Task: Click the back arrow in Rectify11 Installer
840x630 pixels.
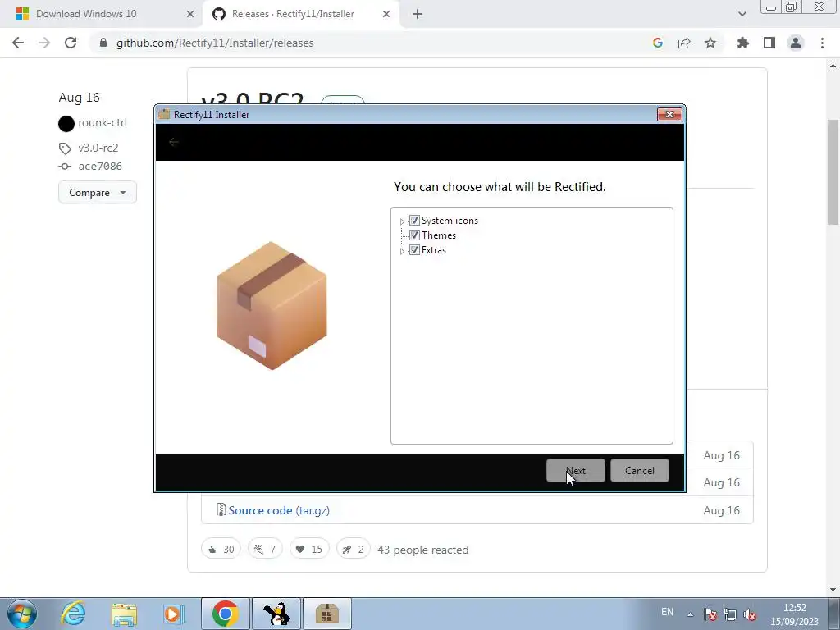Action: tap(174, 142)
